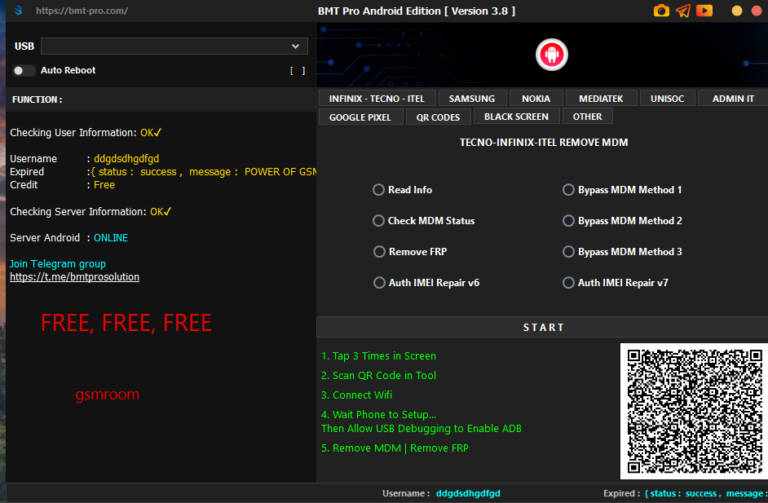Viewport: 768px width, 503px height.
Task: Click the camera screenshot icon
Action: pos(661,10)
